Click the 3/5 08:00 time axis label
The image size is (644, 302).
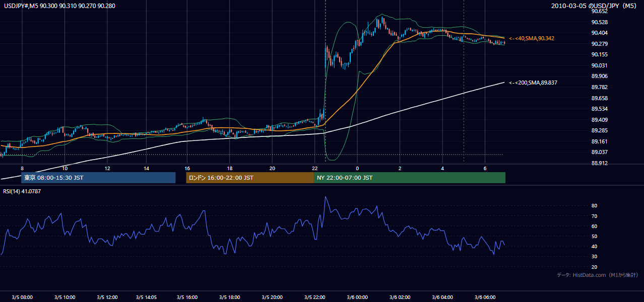(22, 297)
